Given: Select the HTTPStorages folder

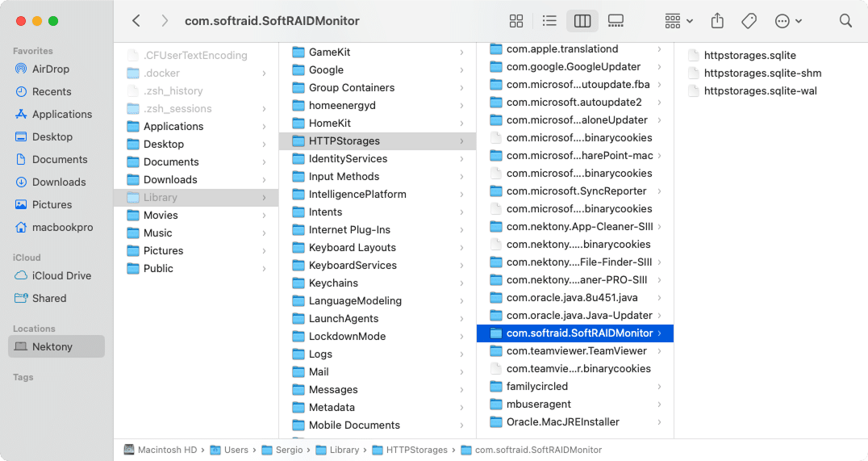Looking at the screenshot, I should (x=378, y=141).
